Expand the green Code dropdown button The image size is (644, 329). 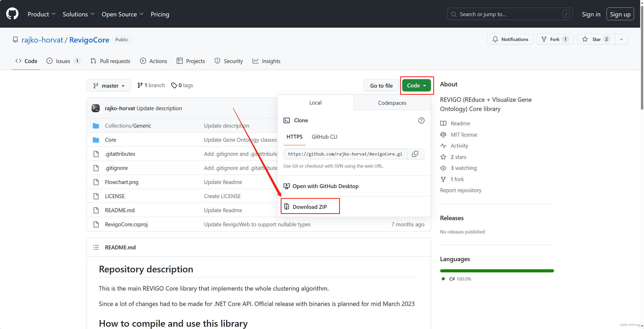pyautogui.click(x=416, y=86)
